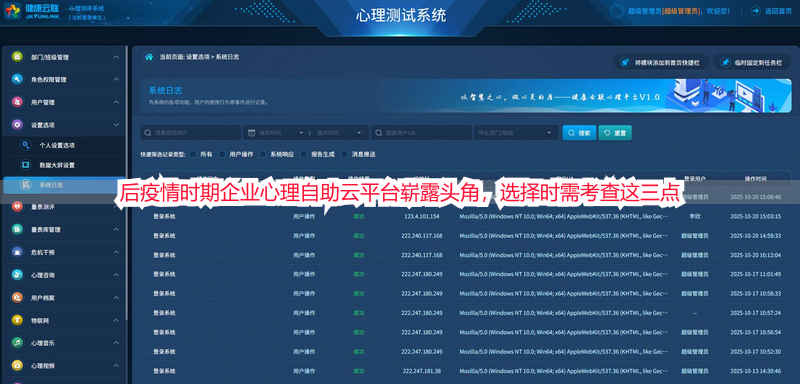The image size is (800, 384).
Task: Expand the 危机干预 chevron
Action: pyautogui.click(x=116, y=252)
